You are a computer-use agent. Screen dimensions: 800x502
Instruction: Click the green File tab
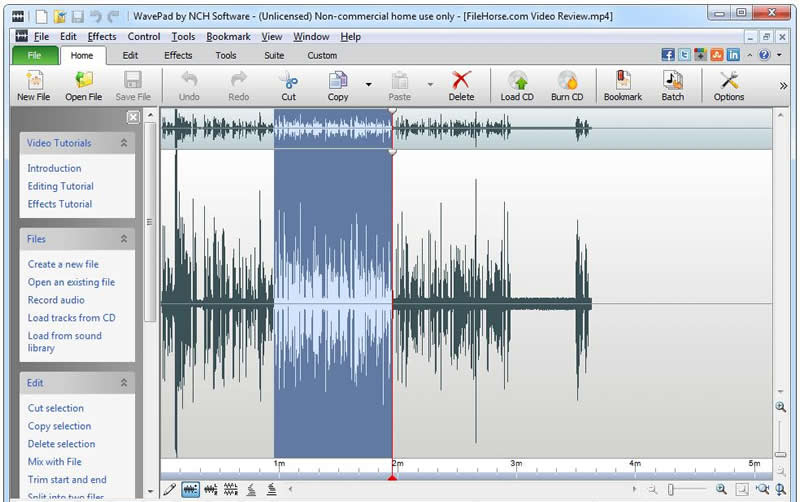pos(34,56)
